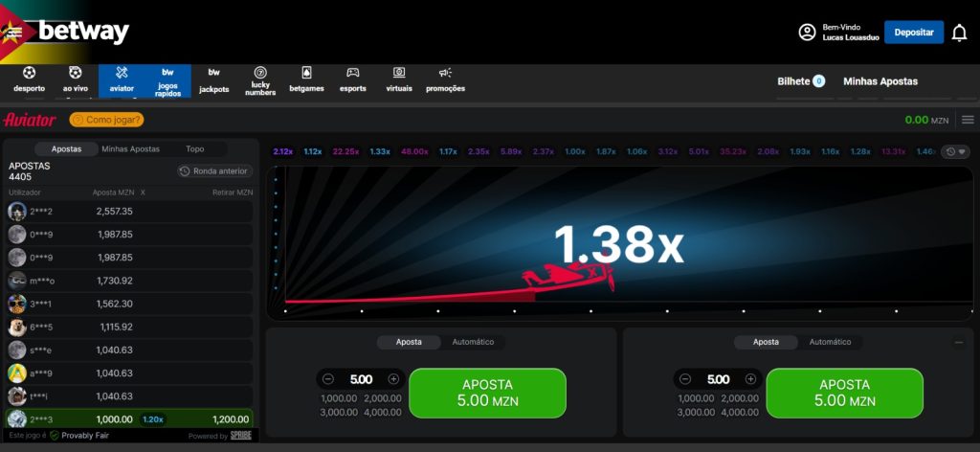Decrease second panel bet amount
The height and width of the screenshot is (452, 980).
[x=685, y=379]
